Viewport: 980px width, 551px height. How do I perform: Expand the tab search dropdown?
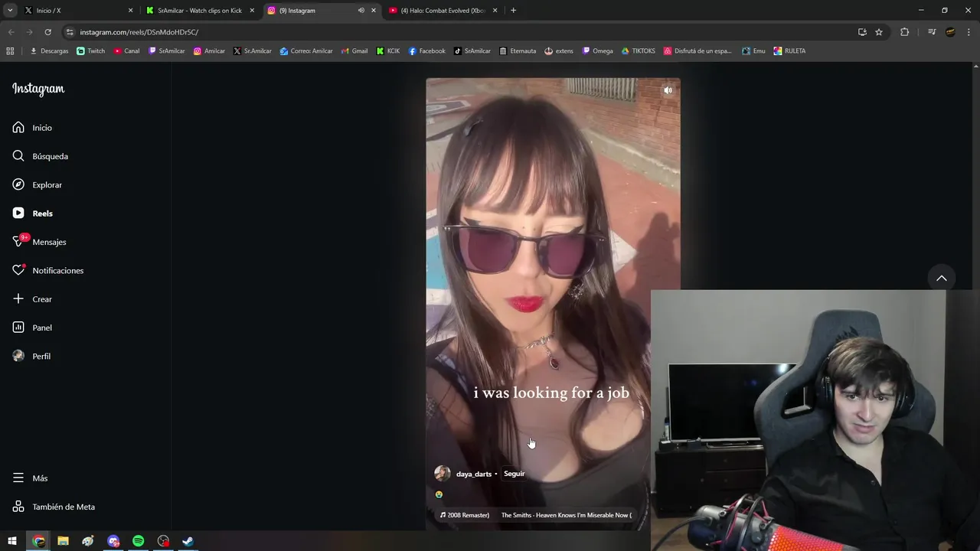tap(10, 10)
